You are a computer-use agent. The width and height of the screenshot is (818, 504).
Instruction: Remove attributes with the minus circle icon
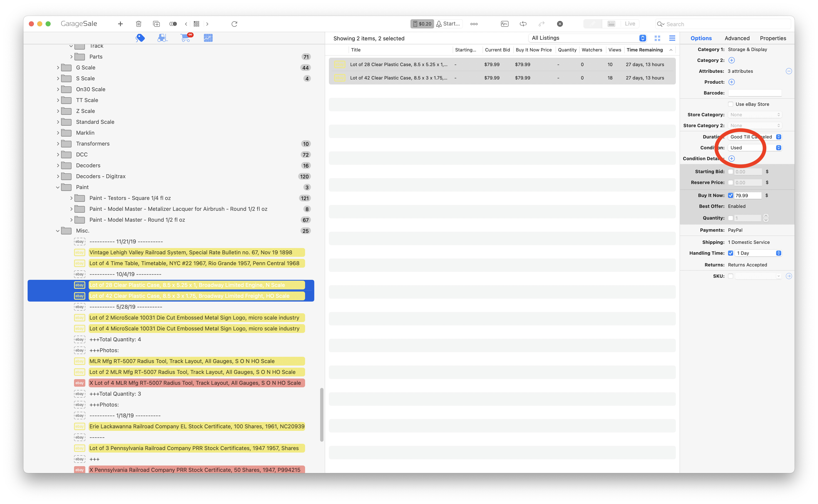(788, 71)
